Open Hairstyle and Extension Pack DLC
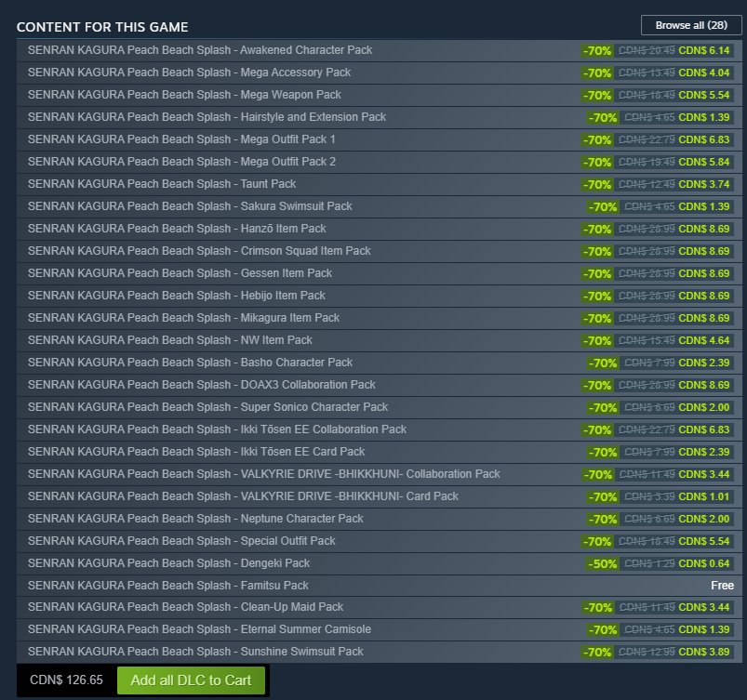Viewport: 747px width, 700px height. (380, 117)
